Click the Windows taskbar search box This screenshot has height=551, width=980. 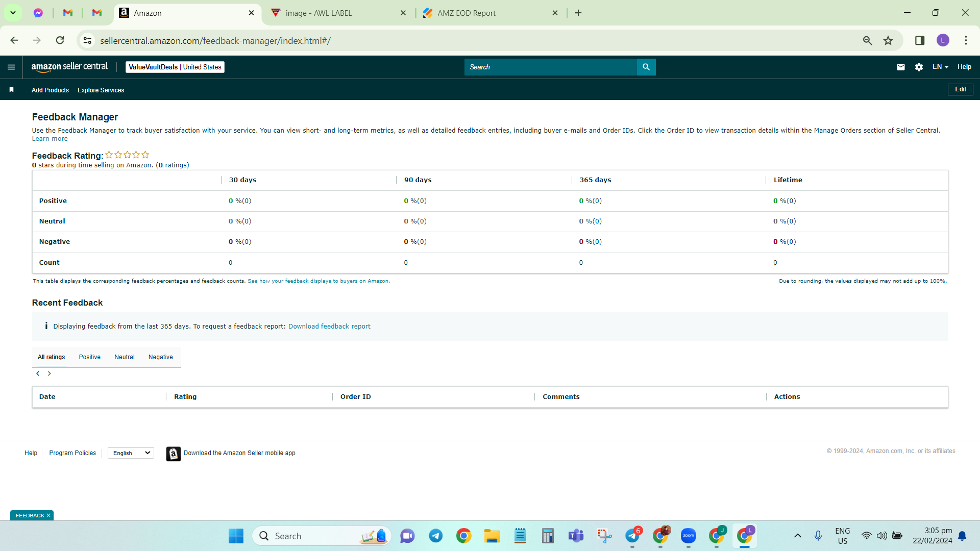click(322, 536)
